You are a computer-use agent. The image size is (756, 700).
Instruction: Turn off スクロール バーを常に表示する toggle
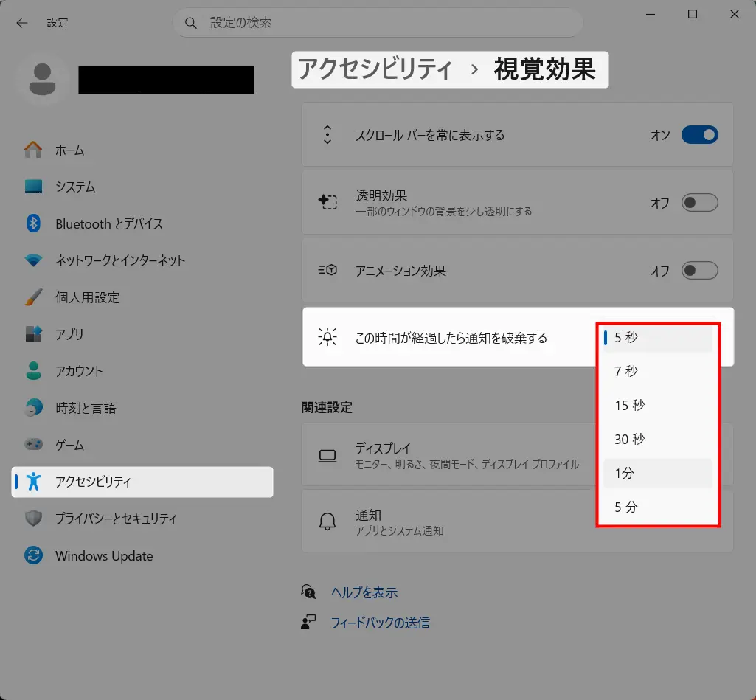[x=700, y=135]
